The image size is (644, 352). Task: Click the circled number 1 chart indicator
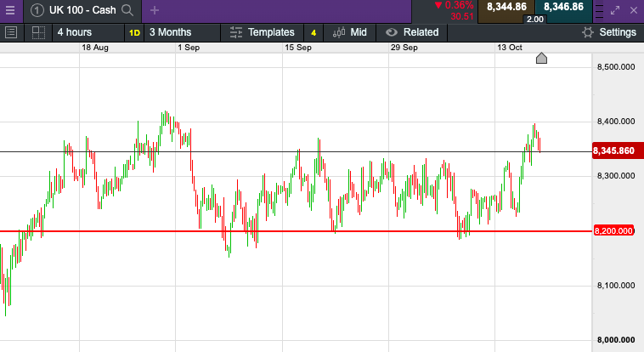(37, 10)
